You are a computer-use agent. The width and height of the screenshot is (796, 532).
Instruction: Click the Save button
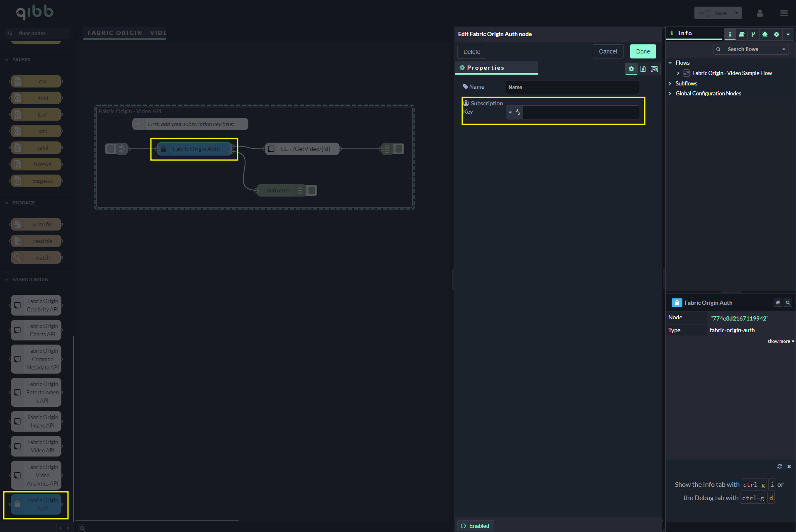coord(714,13)
